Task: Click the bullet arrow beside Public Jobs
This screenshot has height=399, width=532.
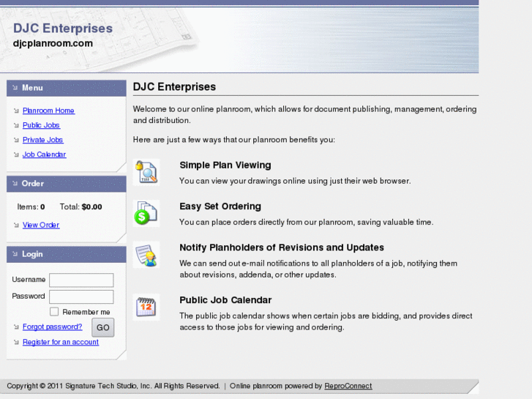Action: pos(16,125)
